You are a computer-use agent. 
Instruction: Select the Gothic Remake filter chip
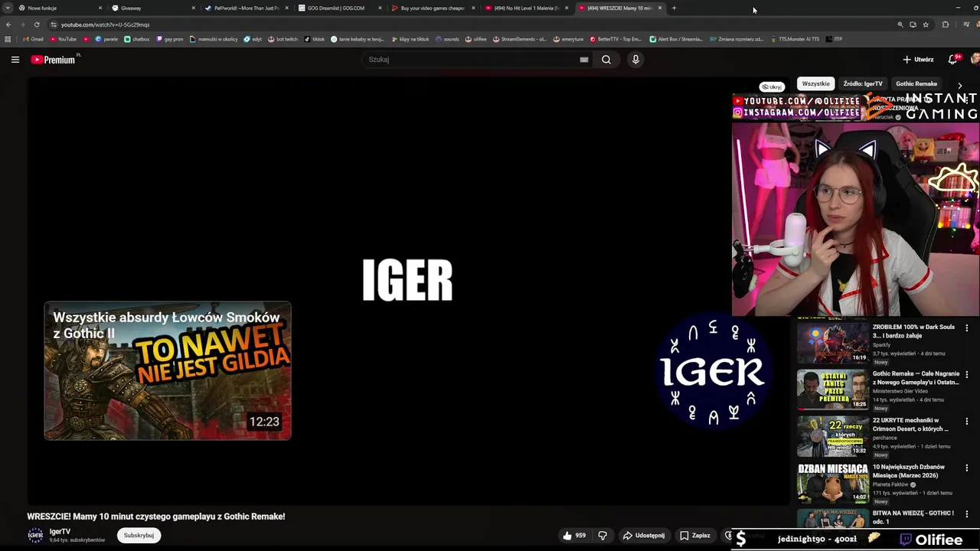(916, 83)
